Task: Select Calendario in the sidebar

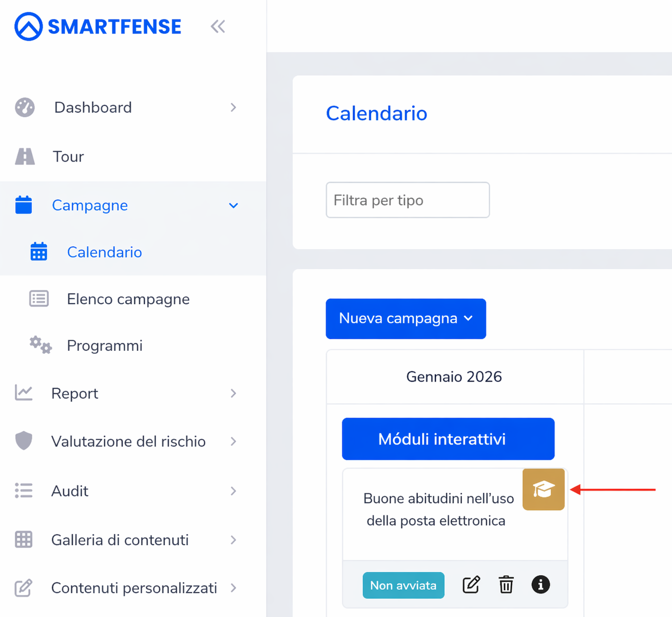Action: [104, 252]
